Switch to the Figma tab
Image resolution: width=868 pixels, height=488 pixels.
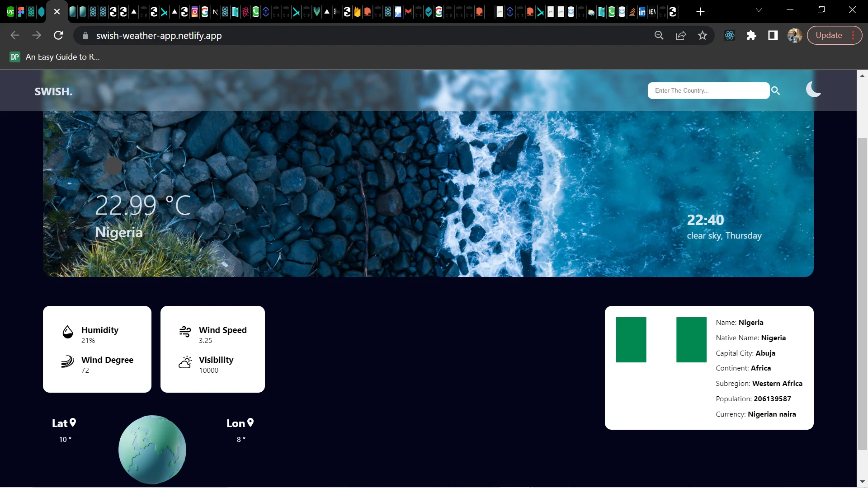pos(21,12)
